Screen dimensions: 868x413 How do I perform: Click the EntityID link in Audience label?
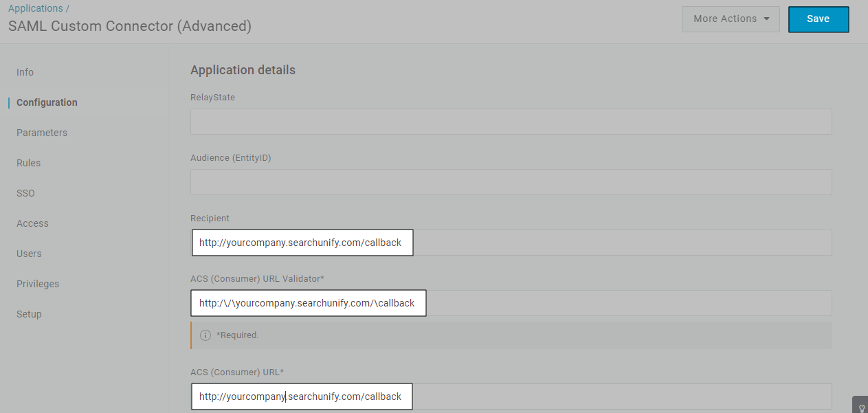[x=252, y=158]
